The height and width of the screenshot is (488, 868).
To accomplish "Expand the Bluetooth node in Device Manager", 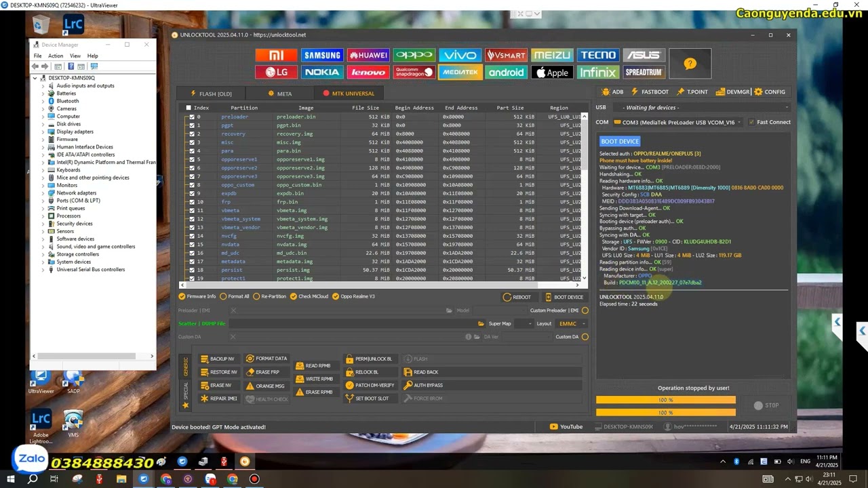I will [43, 101].
